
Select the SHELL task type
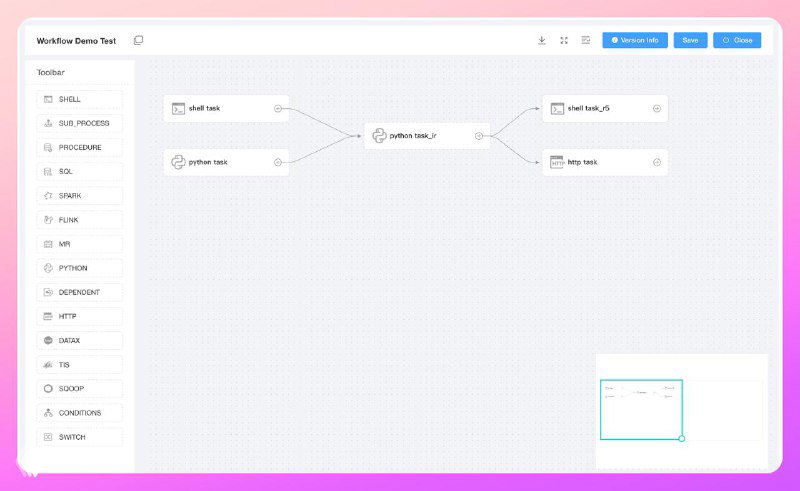point(80,99)
